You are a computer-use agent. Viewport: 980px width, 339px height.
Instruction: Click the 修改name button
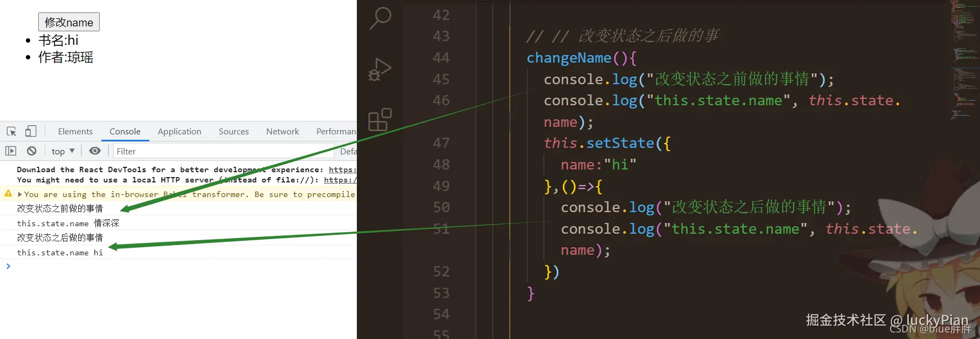[x=69, y=22]
